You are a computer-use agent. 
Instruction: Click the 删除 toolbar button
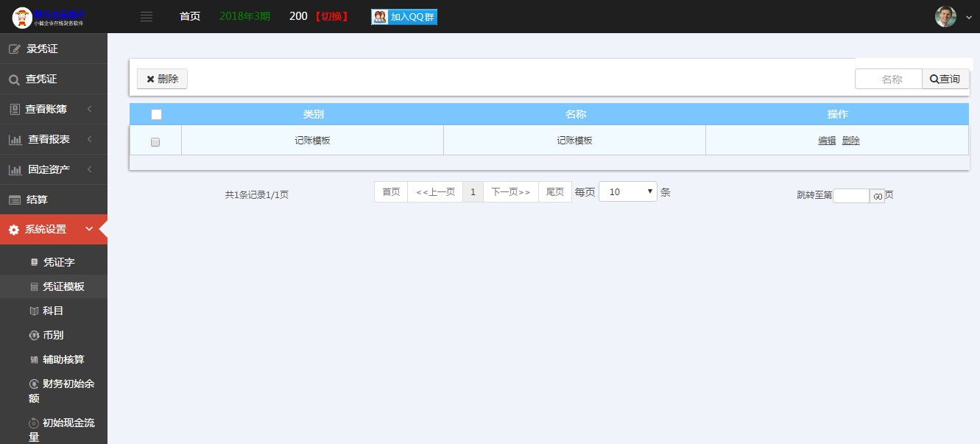(162, 79)
